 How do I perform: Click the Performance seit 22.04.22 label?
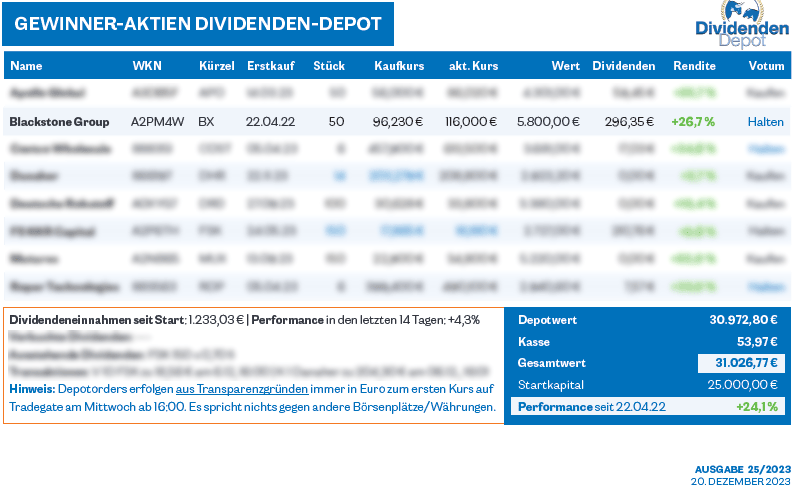(x=592, y=407)
